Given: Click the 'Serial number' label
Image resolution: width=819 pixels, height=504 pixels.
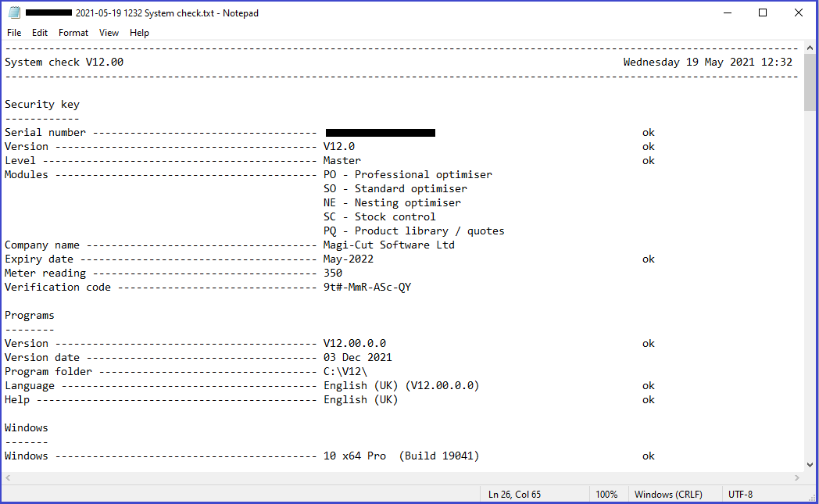Looking at the screenshot, I should (x=45, y=133).
